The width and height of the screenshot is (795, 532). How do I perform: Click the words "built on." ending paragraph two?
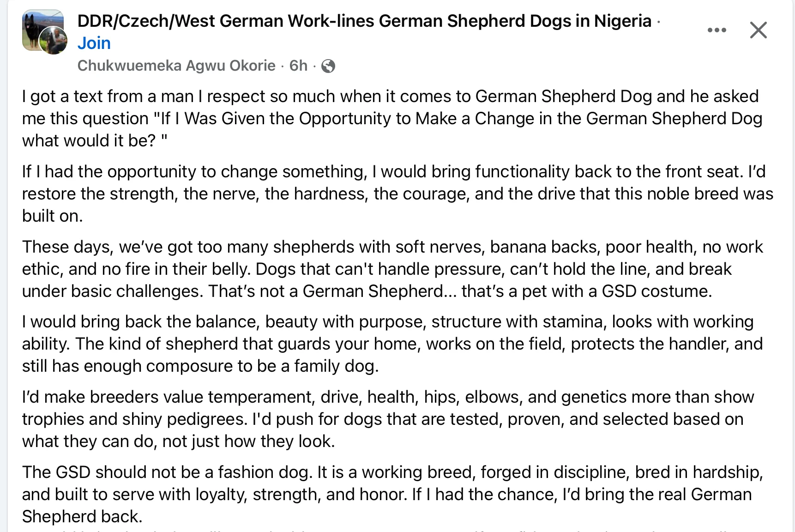click(x=53, y=216)
